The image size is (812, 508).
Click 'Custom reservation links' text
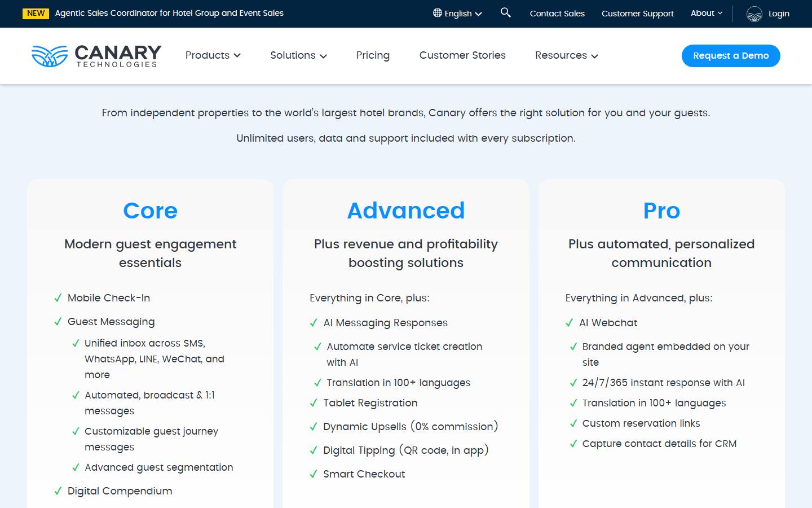(x=641, y=423)
